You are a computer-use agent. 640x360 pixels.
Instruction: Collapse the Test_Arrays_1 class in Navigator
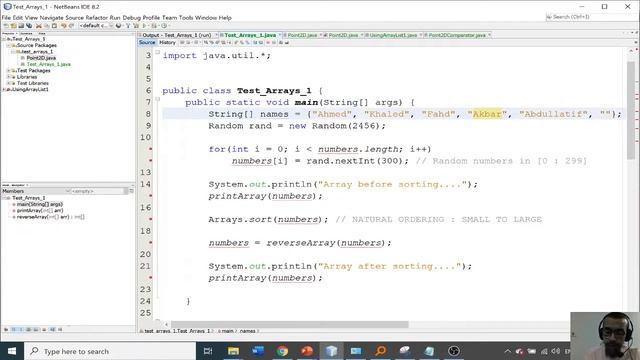(4, 198)
